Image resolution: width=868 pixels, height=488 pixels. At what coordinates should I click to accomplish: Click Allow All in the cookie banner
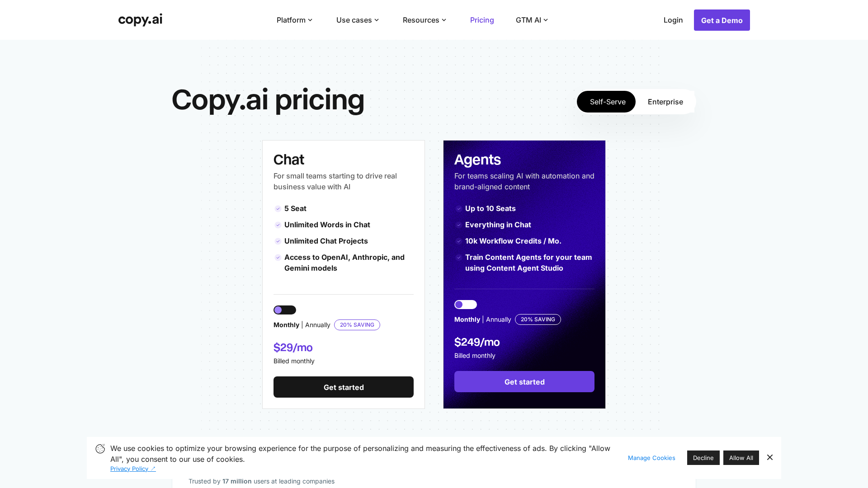click(x=741, y=458)
